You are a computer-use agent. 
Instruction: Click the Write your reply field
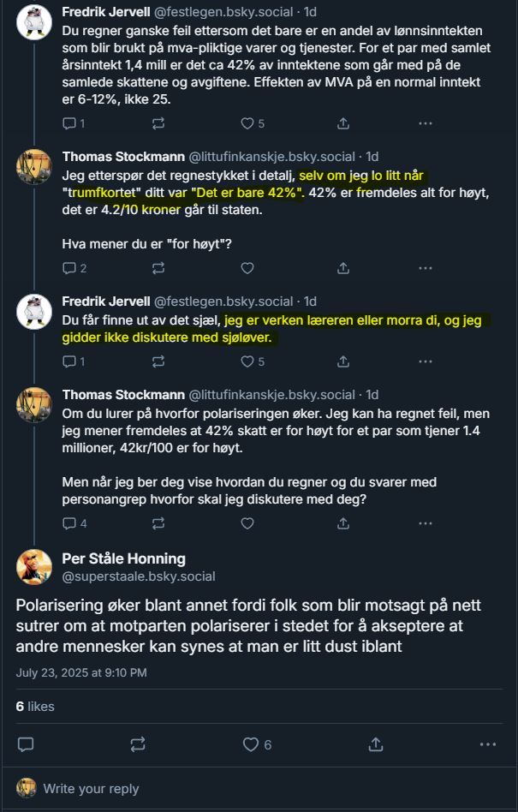click(x=259, y=789)
